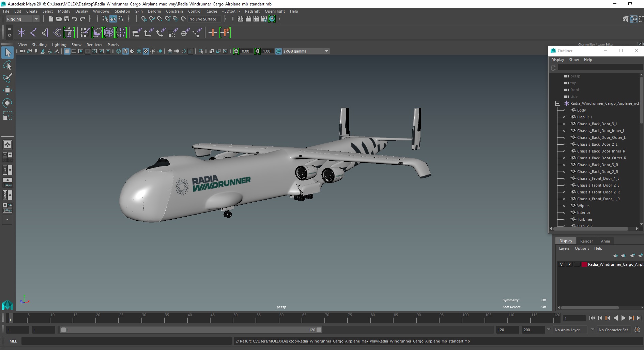Activate the Paint Selection tool

pos(7,78)
